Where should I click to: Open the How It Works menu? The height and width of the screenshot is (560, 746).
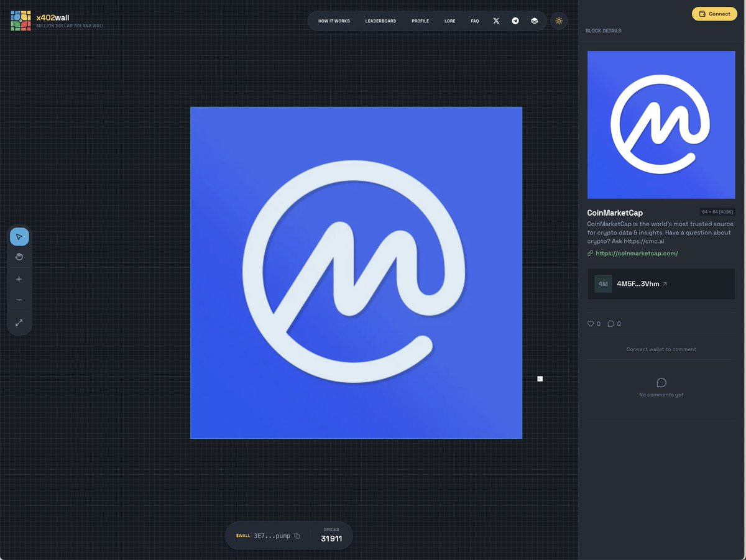coord(334,21)
